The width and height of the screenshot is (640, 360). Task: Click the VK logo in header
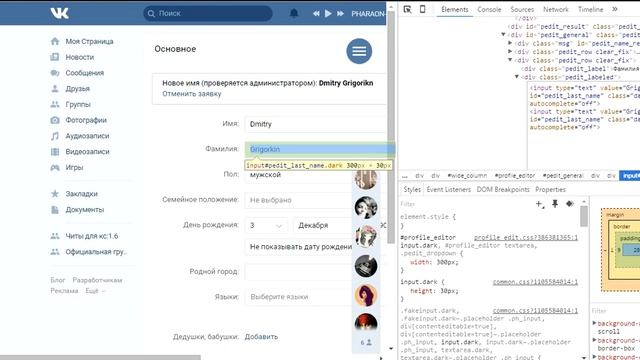(60, 13)
